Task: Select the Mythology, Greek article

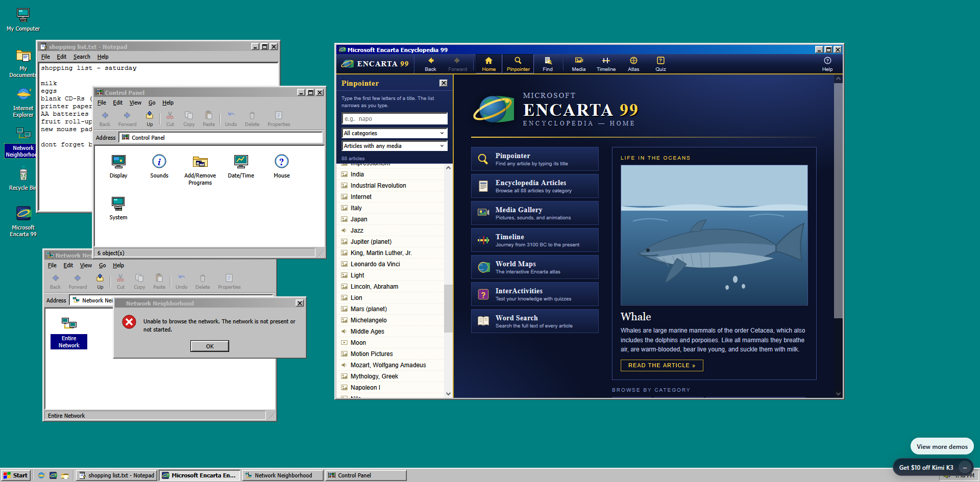Action: pyautogui.click(x=390, y=376)
